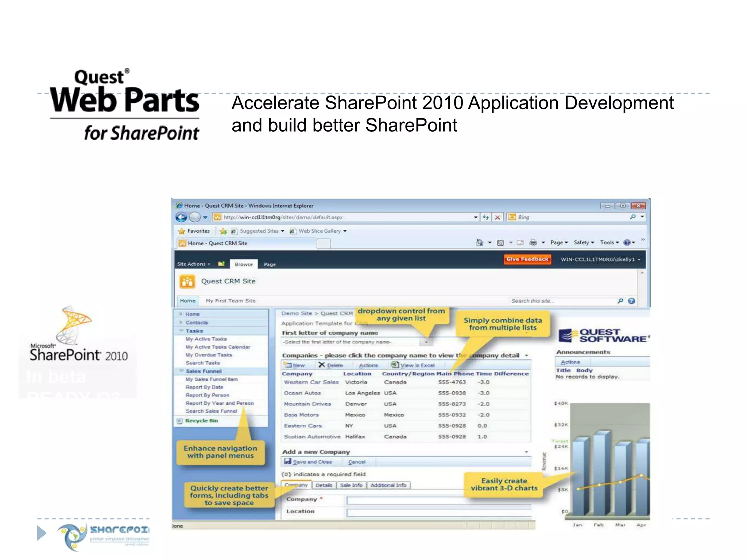This screenshot has width=747, height=560.
Task: Click the SharePoint site search magnifier
Action: [x=620, y=301]
